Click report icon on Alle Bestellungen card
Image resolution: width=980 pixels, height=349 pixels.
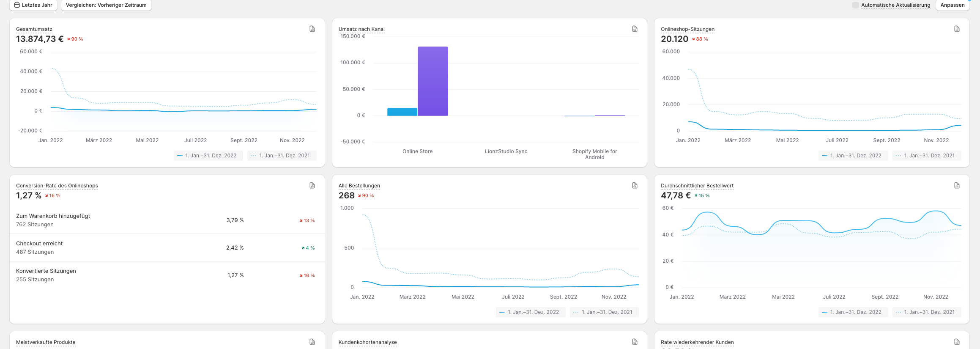click(635, 185)
